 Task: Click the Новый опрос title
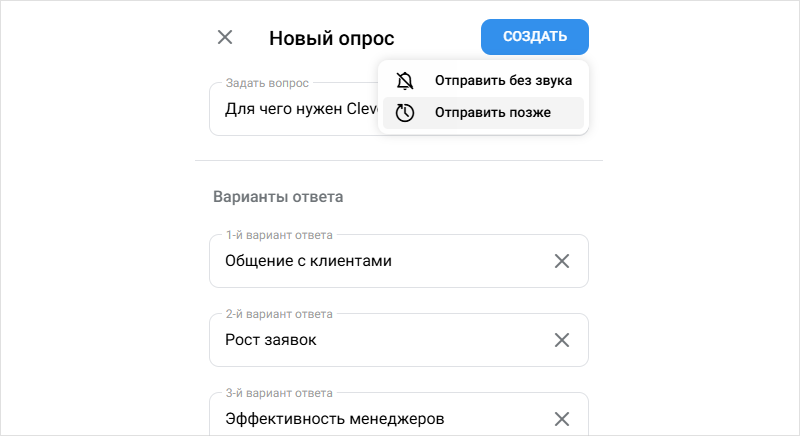pos(332,39)
